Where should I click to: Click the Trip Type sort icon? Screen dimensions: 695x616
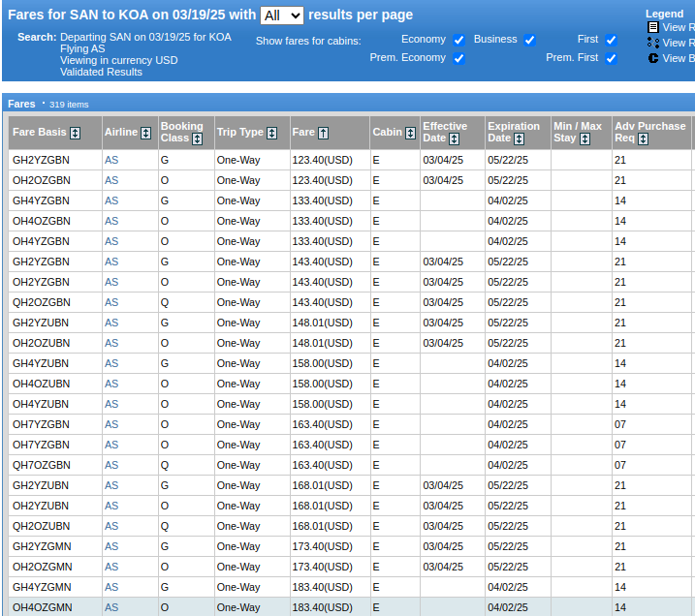click(272, 133)
